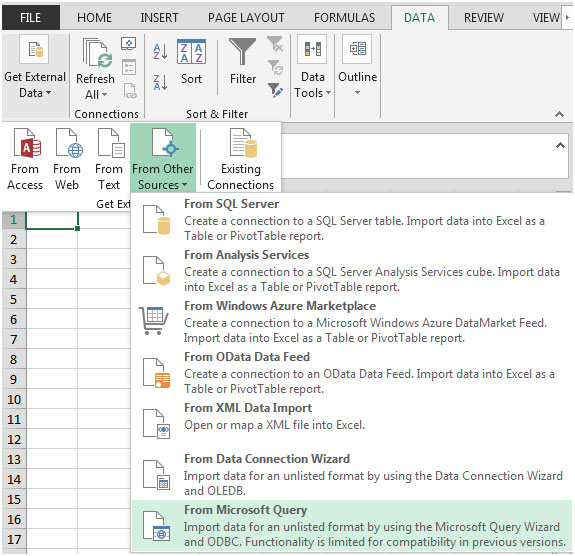Choose From Analysis Services entry
Image resolution: width=575 pixels, height=556 pixels.
tap(352, 271)
